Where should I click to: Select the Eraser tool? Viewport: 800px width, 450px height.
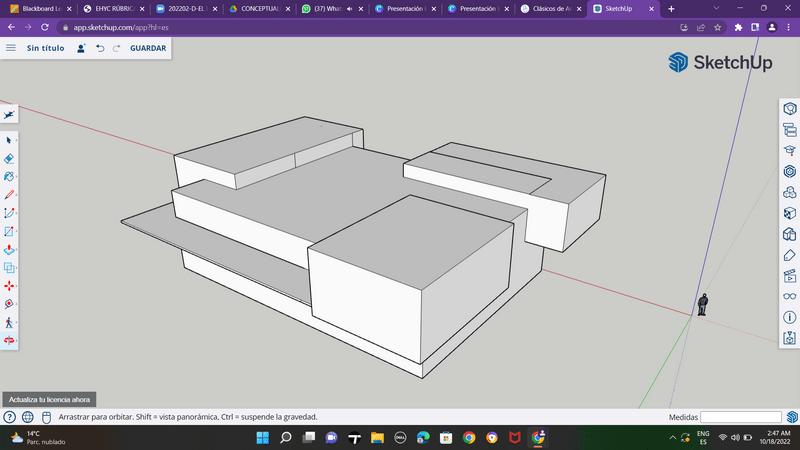tap(9, 159)
